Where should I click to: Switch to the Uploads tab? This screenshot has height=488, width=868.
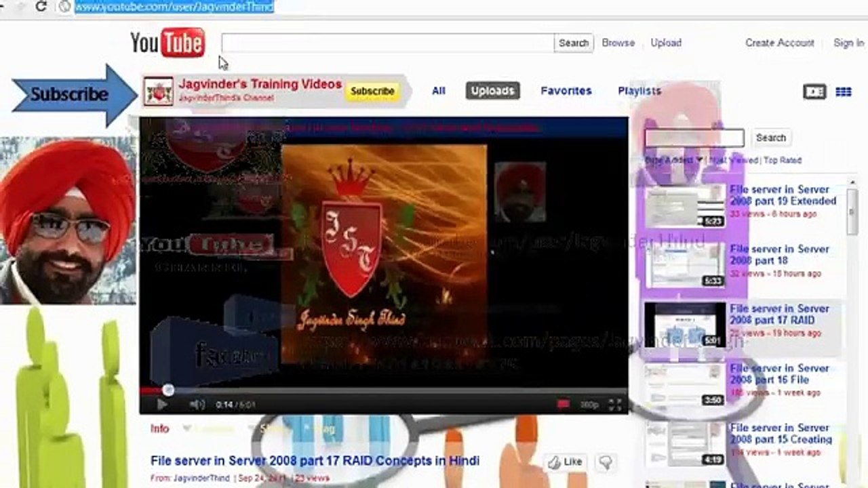[493, 91]
